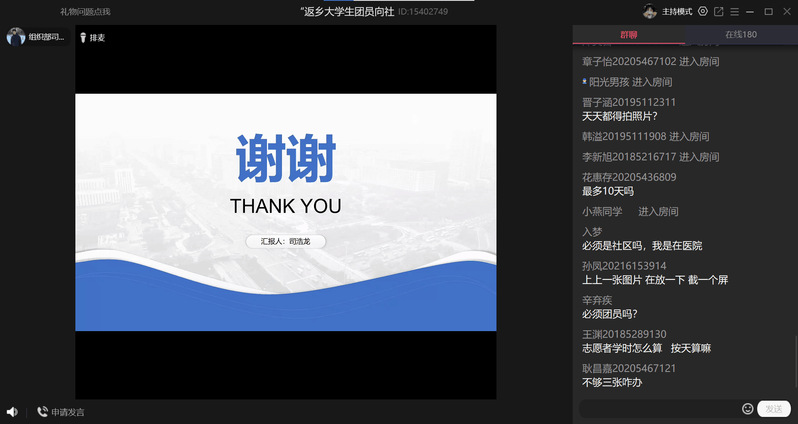The image size is (798, 424).
Task: Click the 组织部 presenter avatar
Action: (16, 37)
